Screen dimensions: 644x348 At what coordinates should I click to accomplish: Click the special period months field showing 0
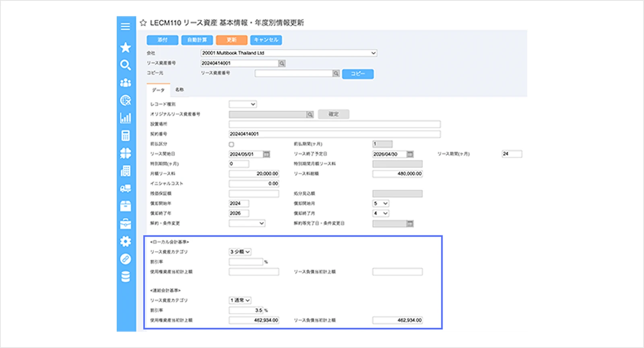pos(239,164)
